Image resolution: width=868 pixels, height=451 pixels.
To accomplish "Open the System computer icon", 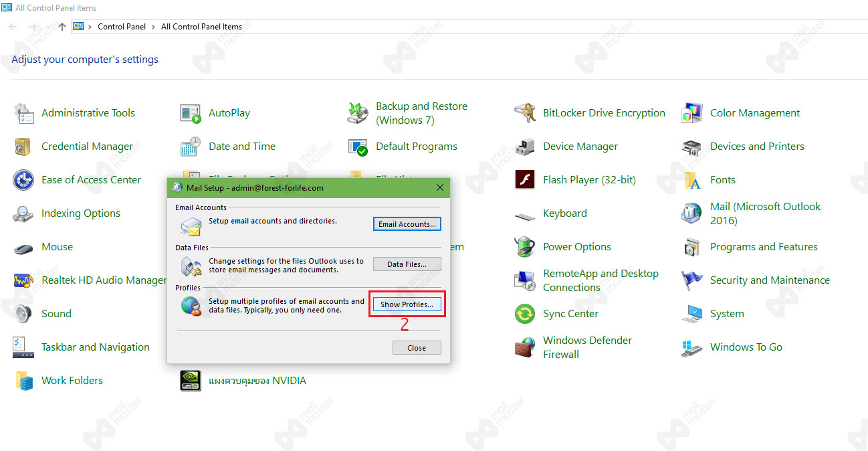I will point(692,314).
